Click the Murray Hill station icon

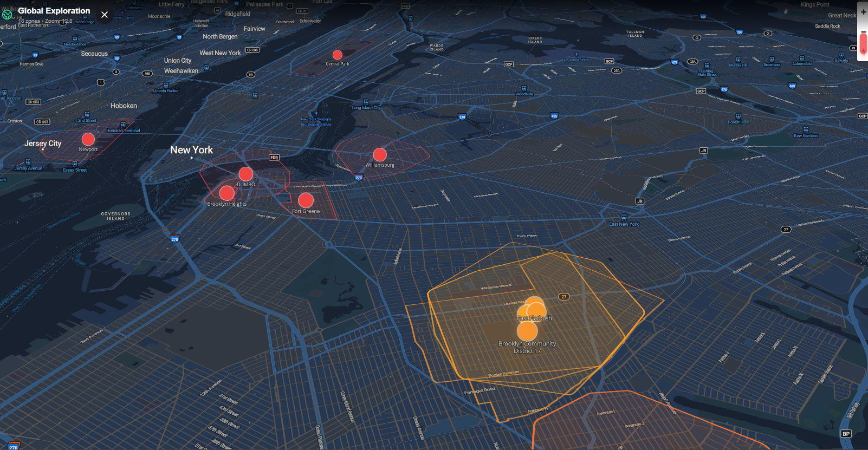tap(738, 59)
